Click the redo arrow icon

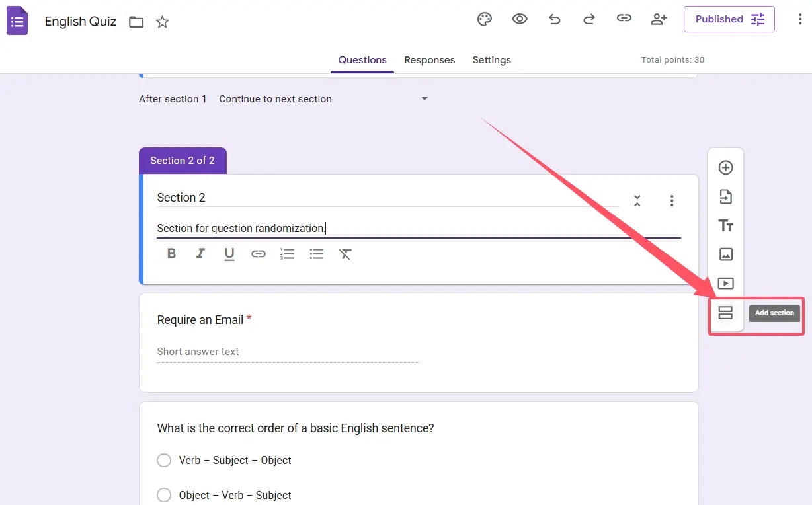pos(589,19)
